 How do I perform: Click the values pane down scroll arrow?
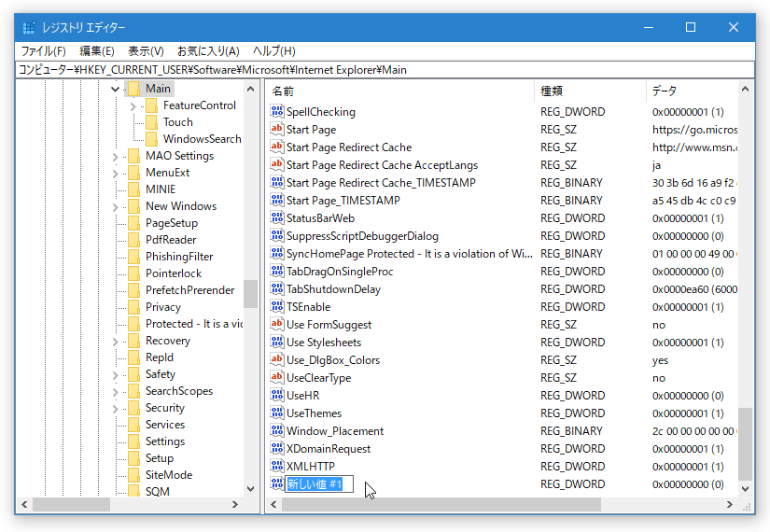(x=745, y=489)
